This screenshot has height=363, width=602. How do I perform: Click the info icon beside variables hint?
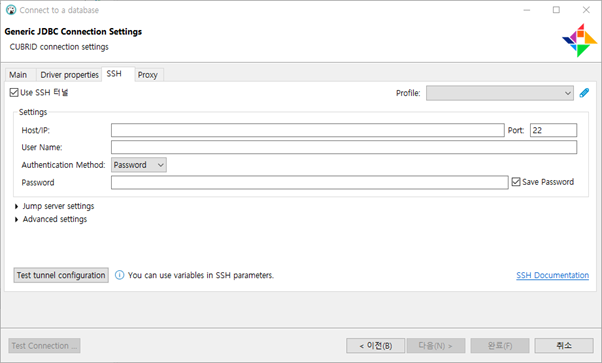click(x=119, y=275)
